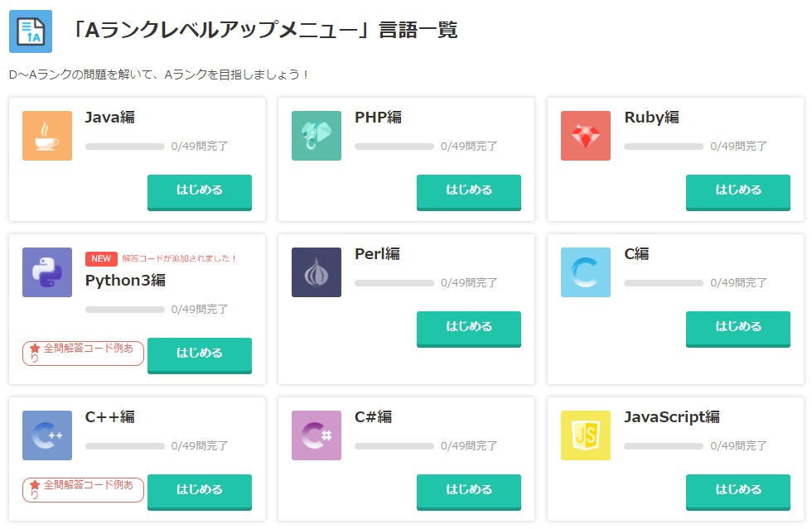Click the JavaScript編 progress bar
Screen dimensions: 812x529
[664, 446]
